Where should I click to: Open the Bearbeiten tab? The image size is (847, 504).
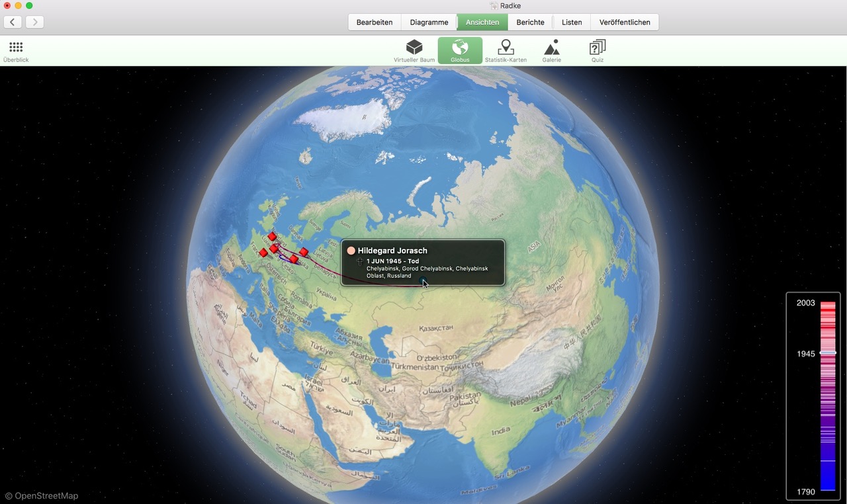click(374, 22)
